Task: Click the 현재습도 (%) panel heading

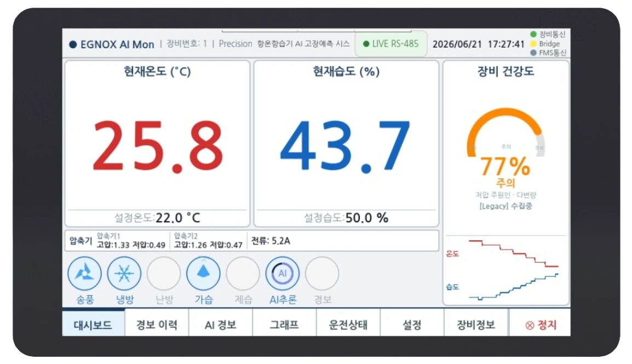Action: [x=346, y=72]
